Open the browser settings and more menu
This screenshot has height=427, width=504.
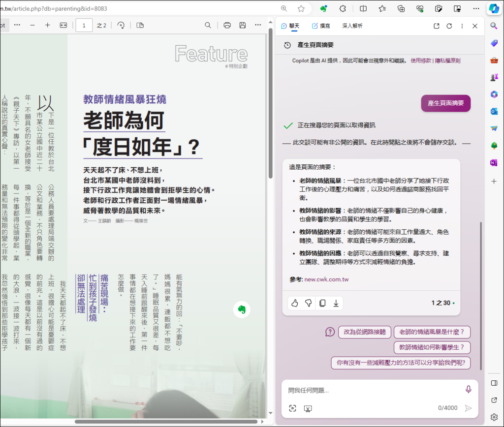coord(475,8)
